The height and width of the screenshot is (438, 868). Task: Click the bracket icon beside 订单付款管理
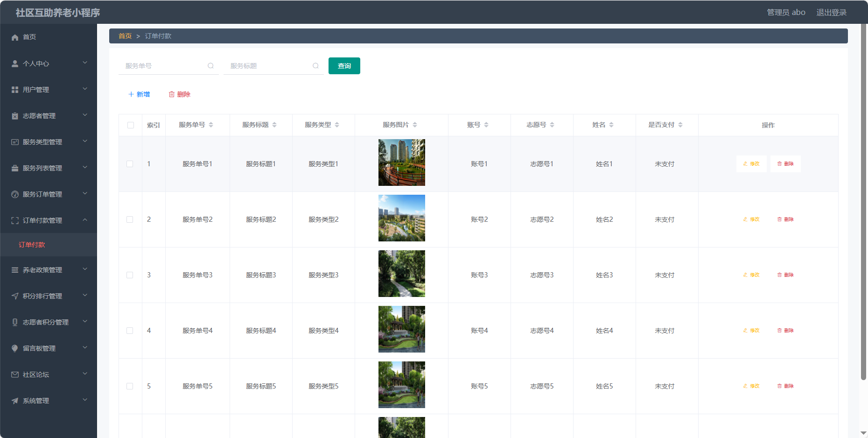click(x=15, y=220)
